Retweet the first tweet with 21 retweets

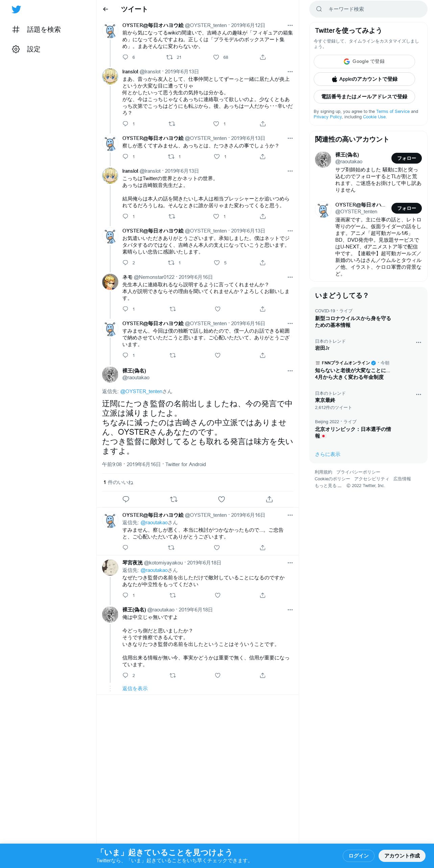pyautogui.click(x=169, y=57)
